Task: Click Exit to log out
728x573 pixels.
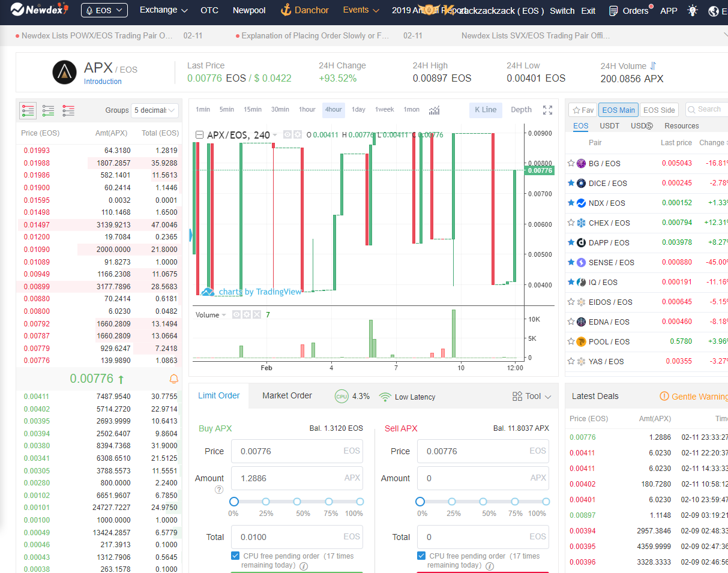Action: tap(588, 11)
